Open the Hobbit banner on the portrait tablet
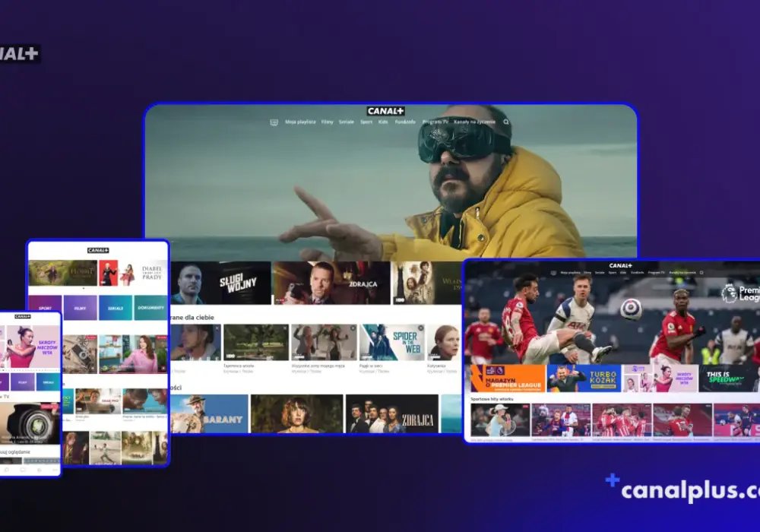This screenshot has width=760, height=532. 62,273
